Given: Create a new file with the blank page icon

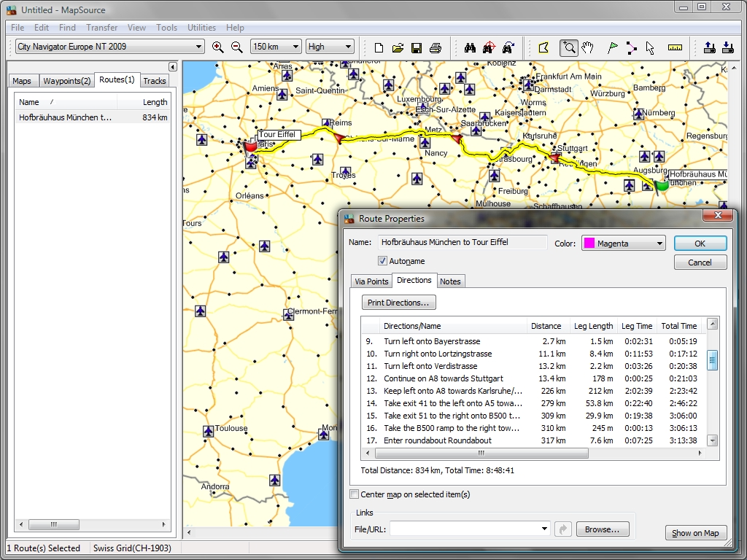Looking at the screenshot, I should (379, 47).
